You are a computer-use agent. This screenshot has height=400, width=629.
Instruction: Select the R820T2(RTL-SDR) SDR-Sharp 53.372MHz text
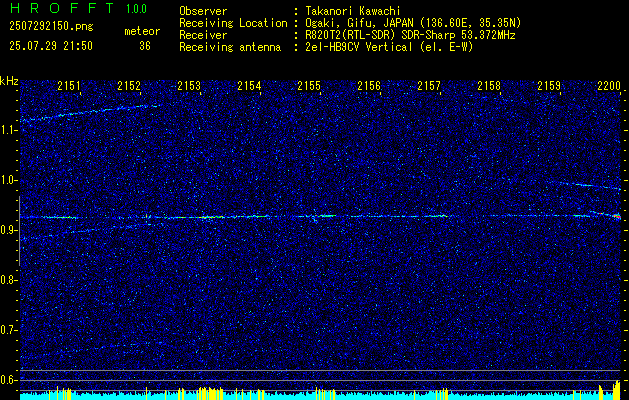coord(410,35)
